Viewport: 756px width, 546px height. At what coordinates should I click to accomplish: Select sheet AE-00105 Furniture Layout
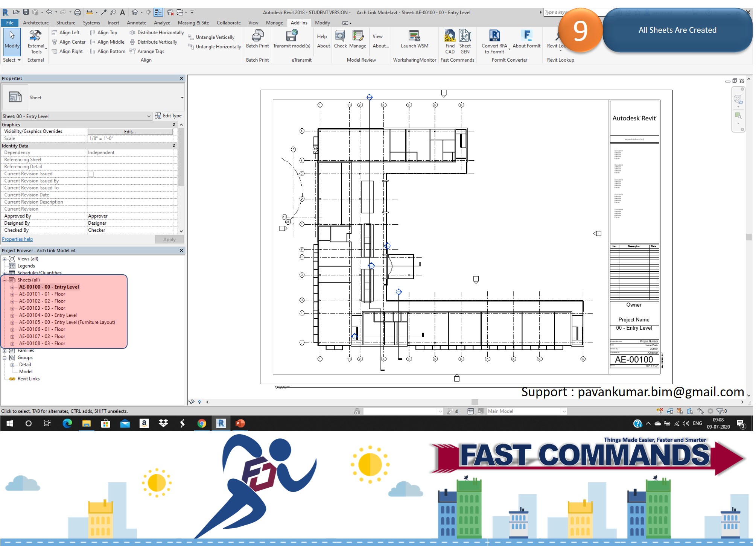click(x=67, y=322)
